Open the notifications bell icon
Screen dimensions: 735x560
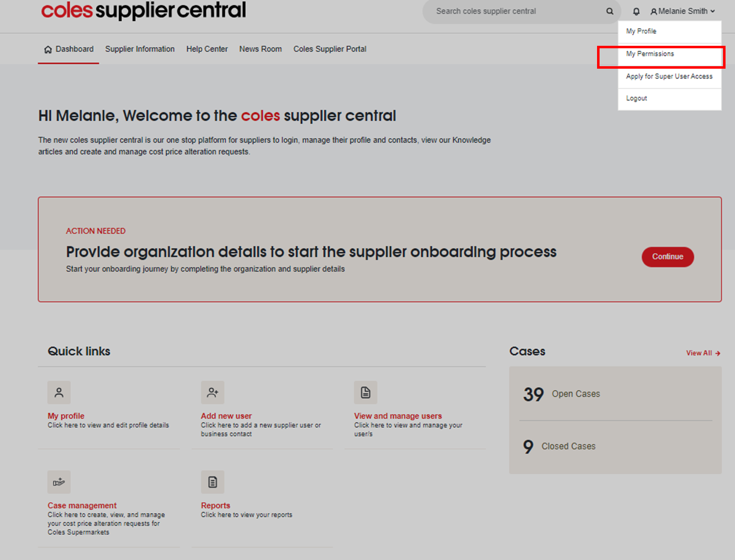tap(636, 11)
